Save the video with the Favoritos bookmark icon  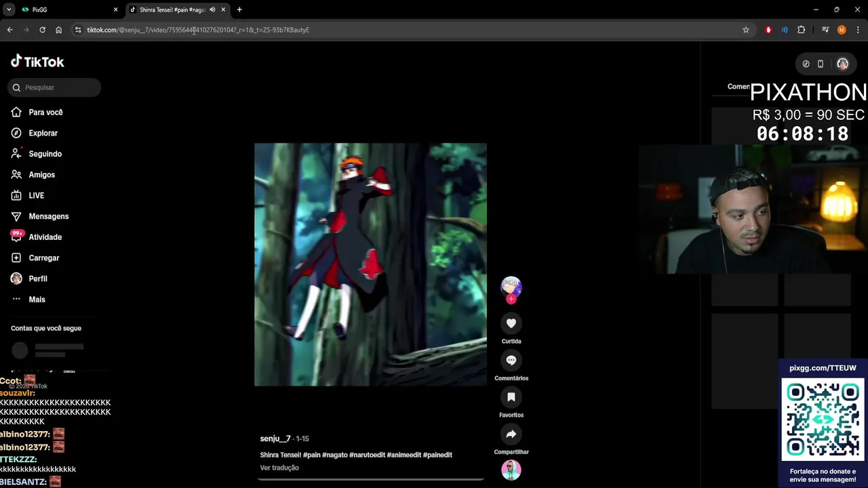[x=511, y=397]
